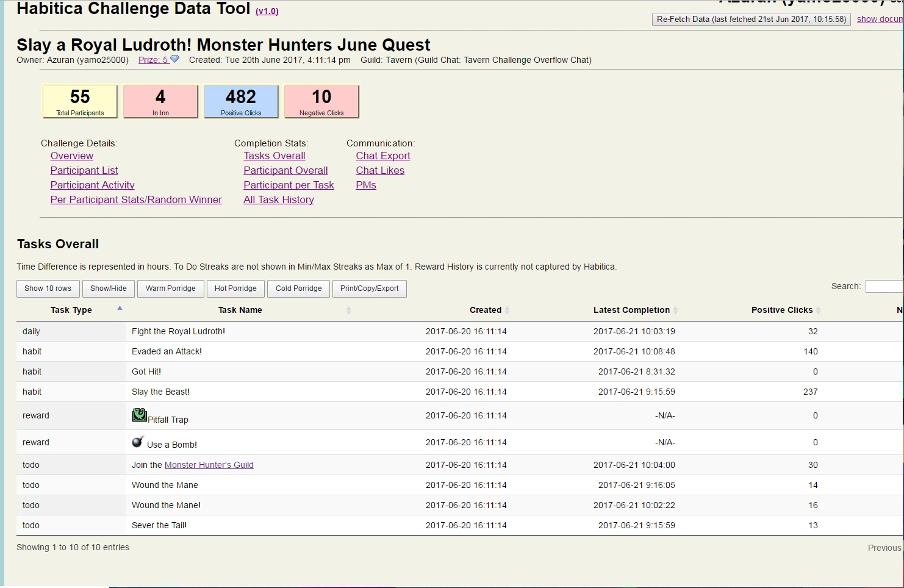Select the 'Sever the Tail!' task name
904x588 pixels.
[x=159, y=525]
